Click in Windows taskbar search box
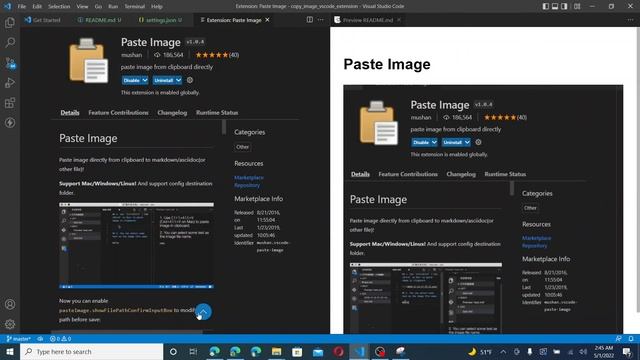The image size is (640, 360). [91, 351]
